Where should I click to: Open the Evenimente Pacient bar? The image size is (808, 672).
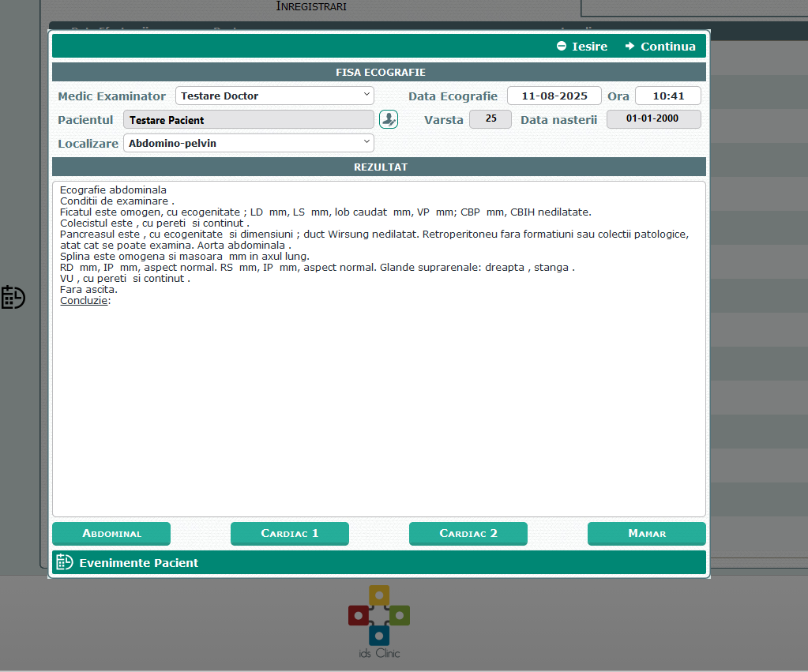[379, 562]
